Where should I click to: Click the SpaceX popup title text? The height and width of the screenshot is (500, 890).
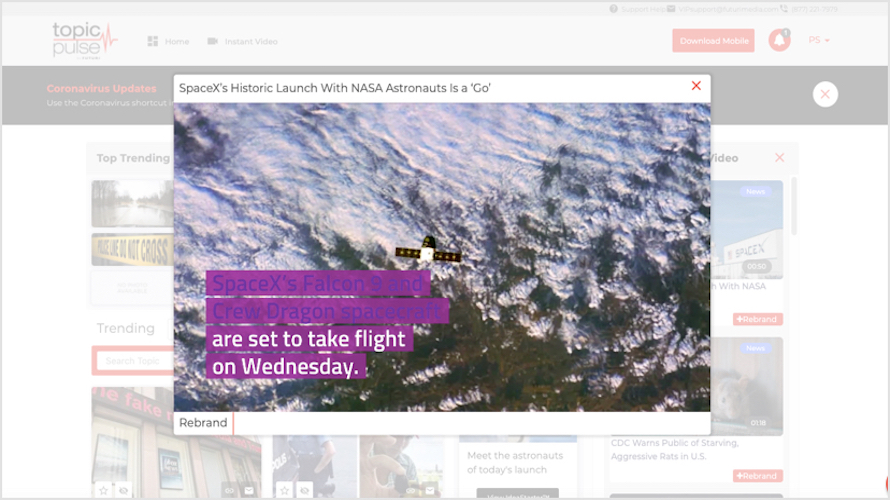[335, 88]
